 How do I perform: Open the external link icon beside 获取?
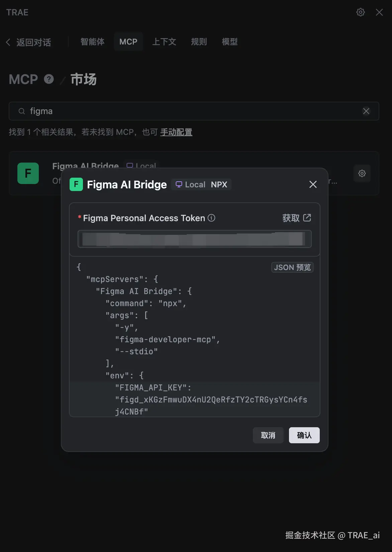click(x=307, y=218)
